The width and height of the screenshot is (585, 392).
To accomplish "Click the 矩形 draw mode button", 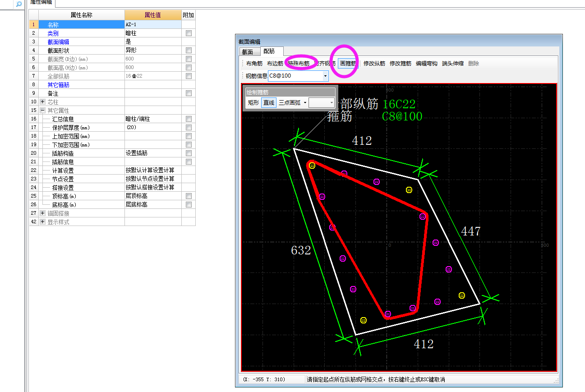I will coord(253,103).
